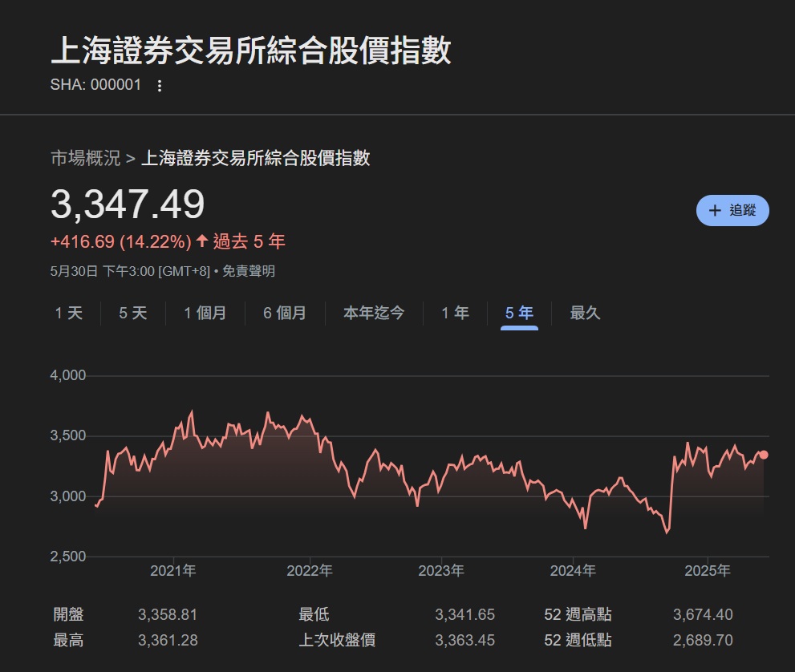Image resolution: width=795 pixels, height=672 pixels.
Task: Click the 2025年 axis label
Action: click(708, 571)
